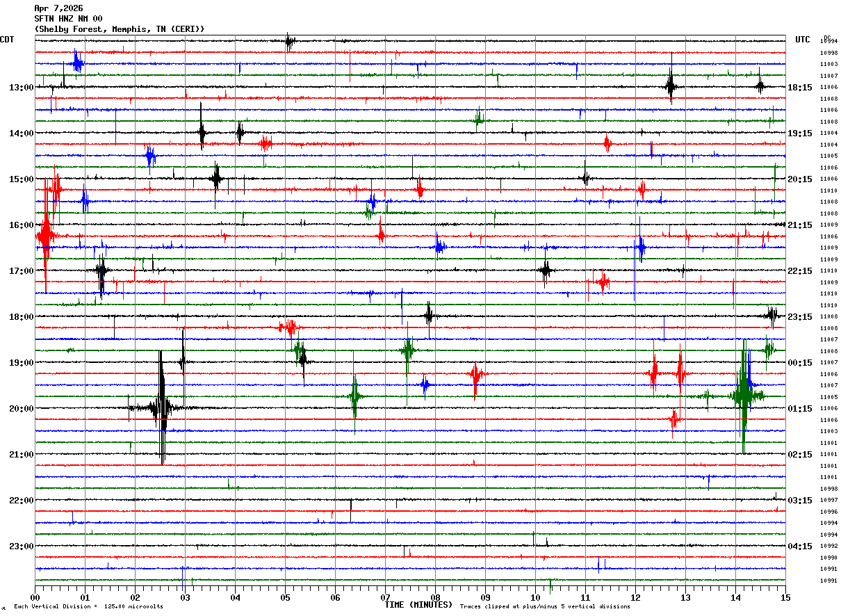
Task: Select DC offset value 10990
Action: point(828,557)
